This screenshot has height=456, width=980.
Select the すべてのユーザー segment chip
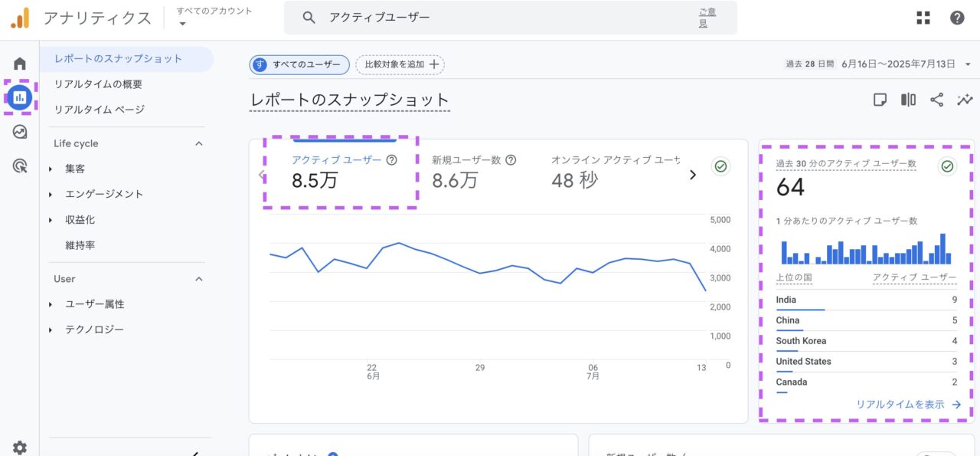click(x=299, y=65)
